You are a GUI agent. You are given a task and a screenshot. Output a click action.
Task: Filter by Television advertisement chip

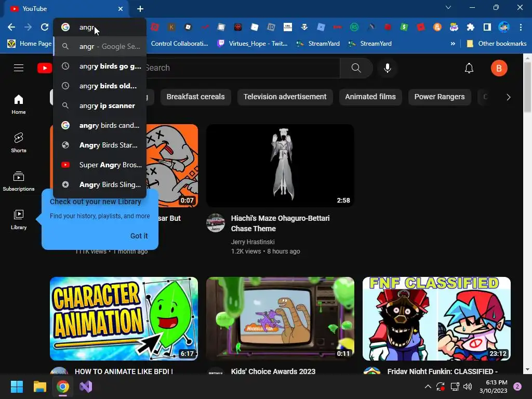pos(285,97)
